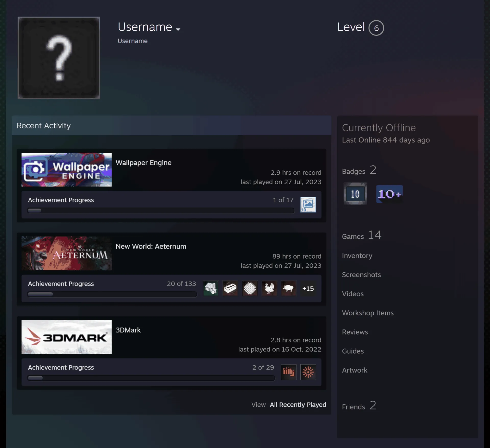Show the +15 more achievements
490x448 pixels.
tap(308, 288)
